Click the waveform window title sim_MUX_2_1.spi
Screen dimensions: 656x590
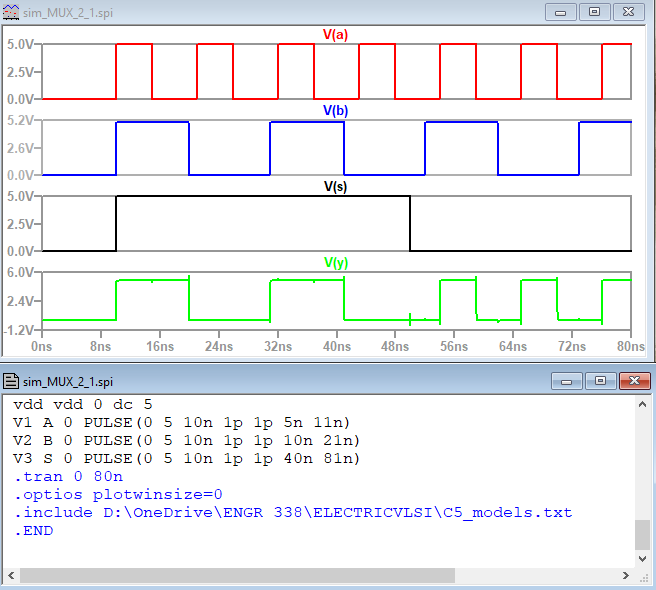(x=68, y=13)
